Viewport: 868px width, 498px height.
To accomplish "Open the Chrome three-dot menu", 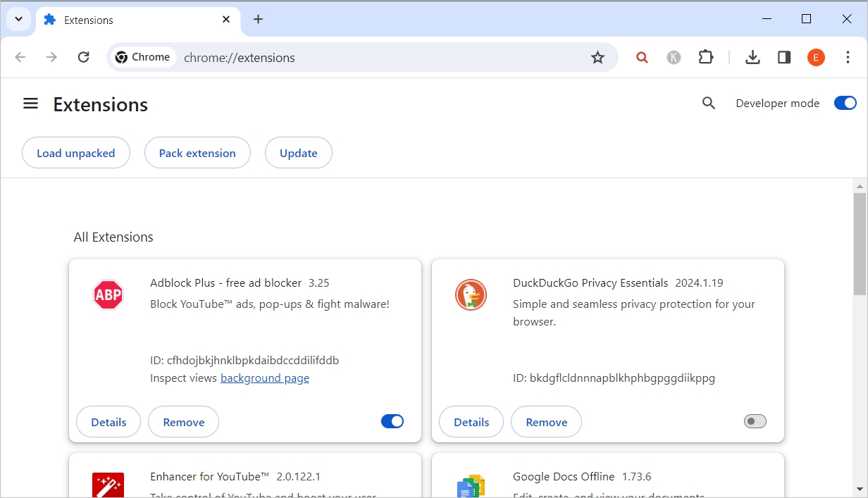I will click(848, 58).
